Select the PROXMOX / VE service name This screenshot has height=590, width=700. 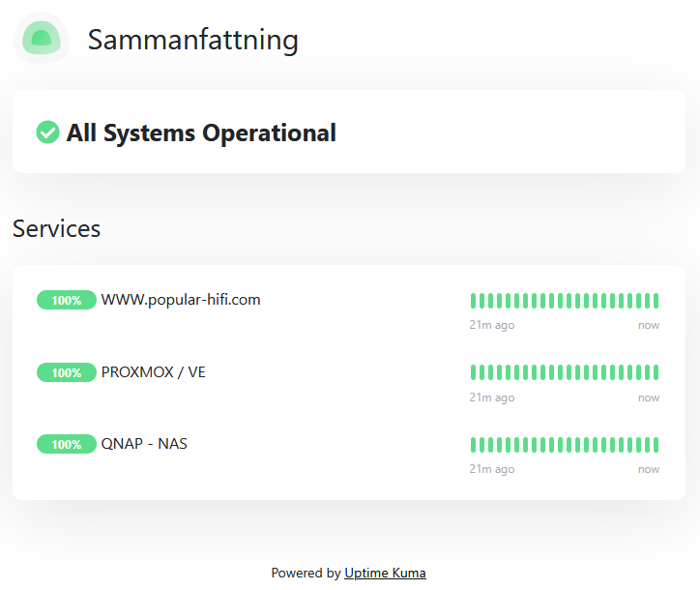153,372
